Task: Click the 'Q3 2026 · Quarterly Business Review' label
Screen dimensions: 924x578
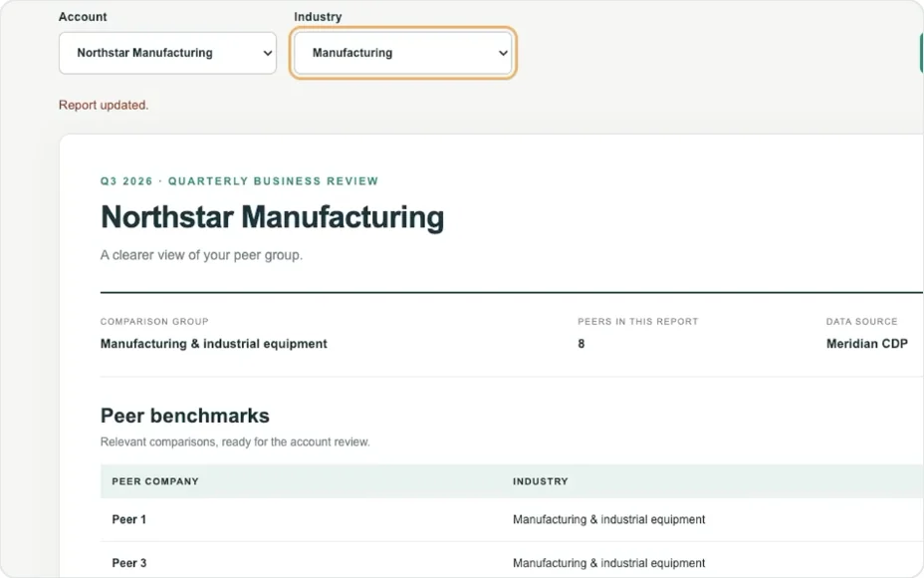Action: [x=239, y=181]
